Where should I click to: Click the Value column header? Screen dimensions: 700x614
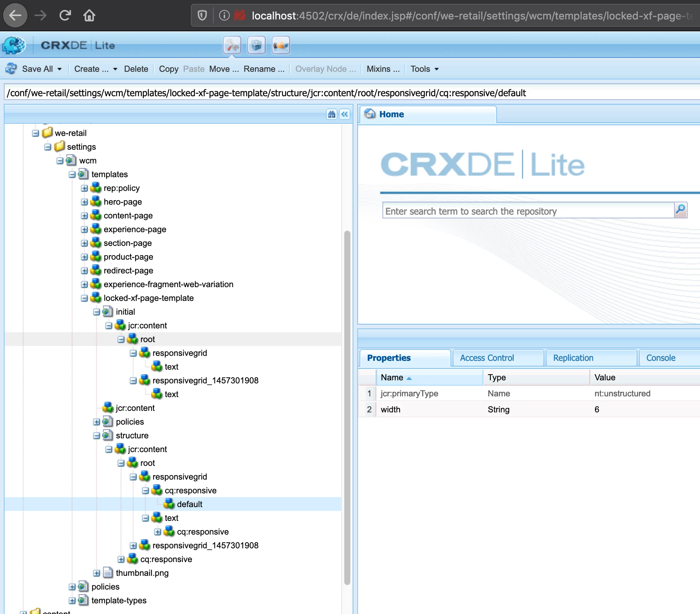tap(645, 377)
